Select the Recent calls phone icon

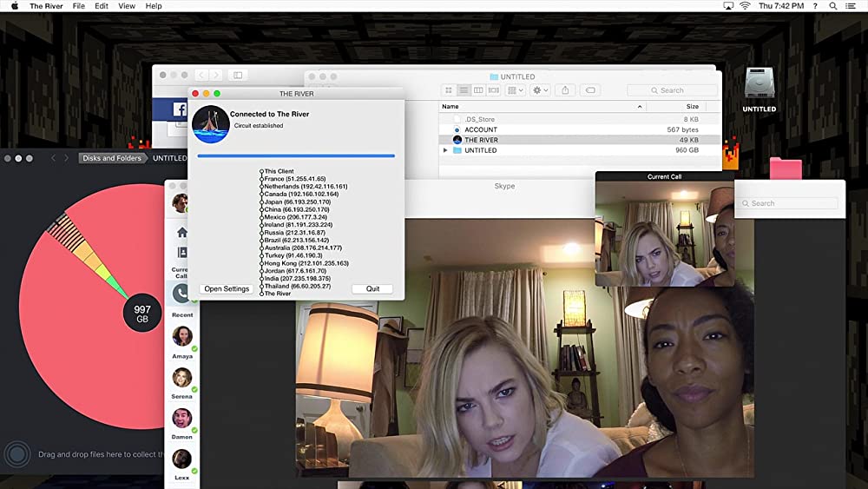tap(181, 294)
